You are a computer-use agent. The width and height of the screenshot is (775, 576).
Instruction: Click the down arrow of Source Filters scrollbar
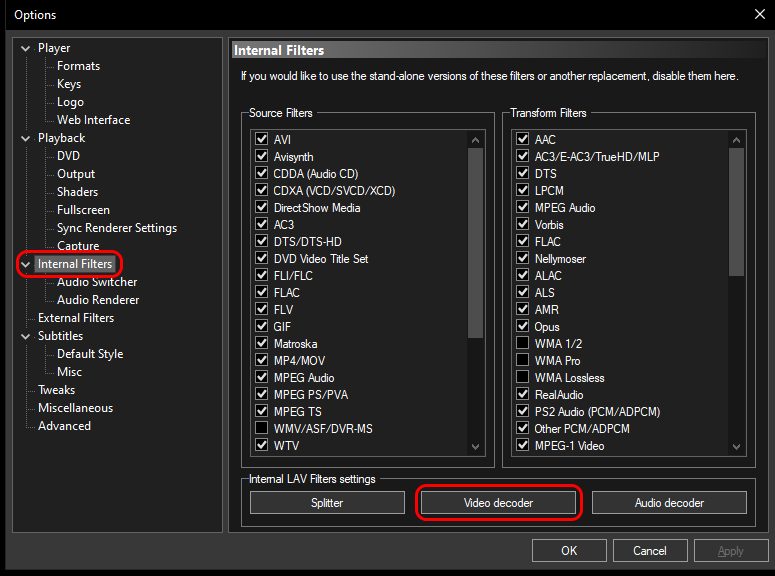[475, 446]
